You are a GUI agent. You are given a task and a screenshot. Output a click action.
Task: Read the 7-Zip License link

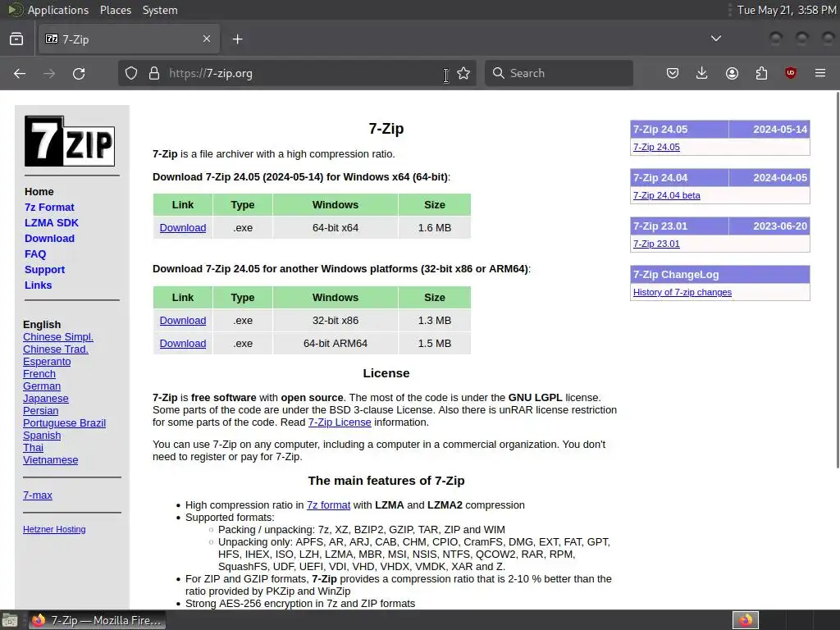[x=340, y=422]
